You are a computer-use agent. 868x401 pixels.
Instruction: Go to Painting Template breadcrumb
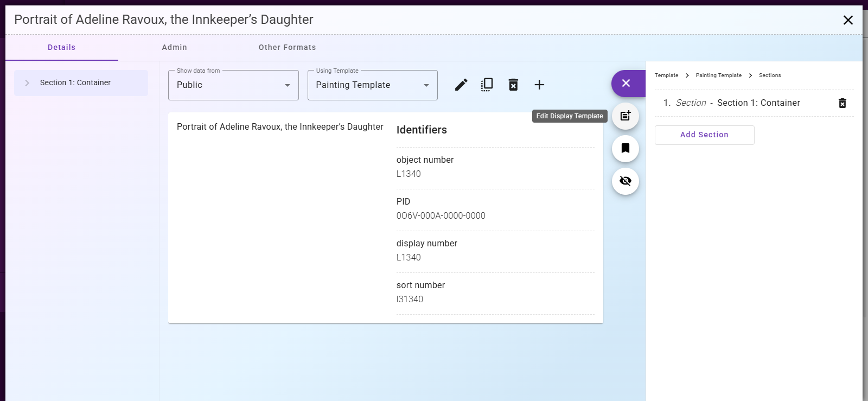click(x=718, y=75)
